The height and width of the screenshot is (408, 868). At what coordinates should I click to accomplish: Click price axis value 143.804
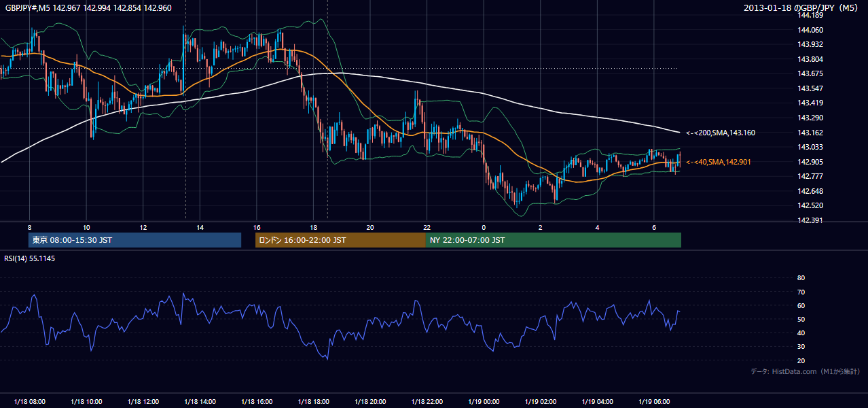tap(811, 59)
